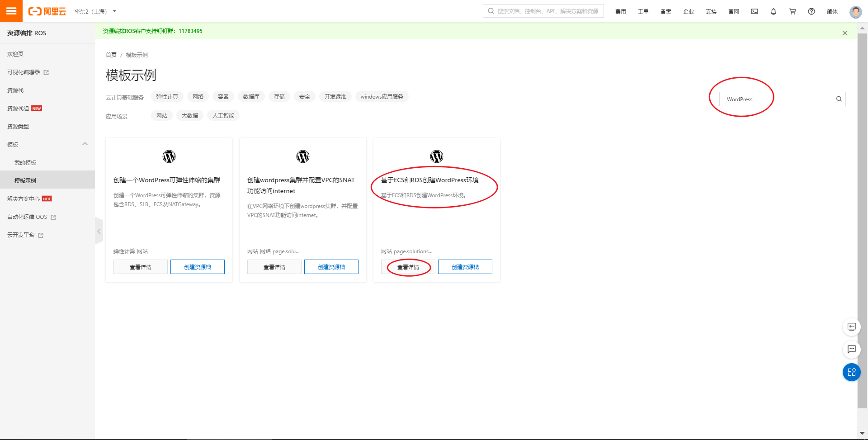Open the notifications bell
Image resolution: width=868 pixels, height=440 pixels.
[774, 11]
